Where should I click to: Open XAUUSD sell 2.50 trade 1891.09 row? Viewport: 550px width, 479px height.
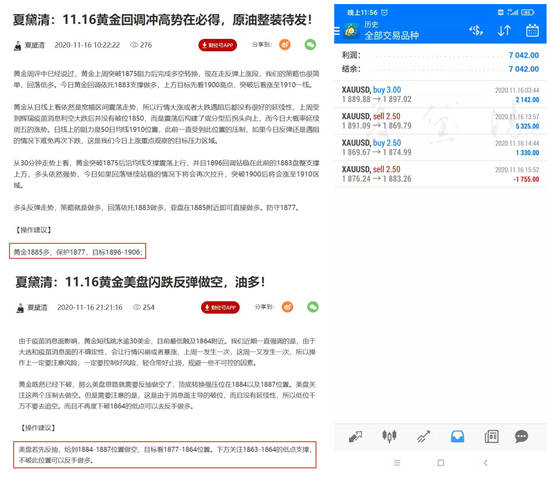click(x=440, y=121)
